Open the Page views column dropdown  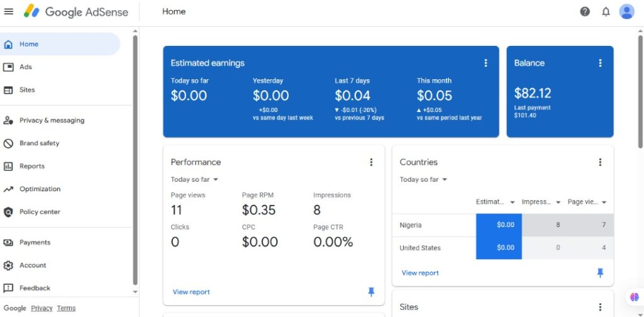point(604,203)
